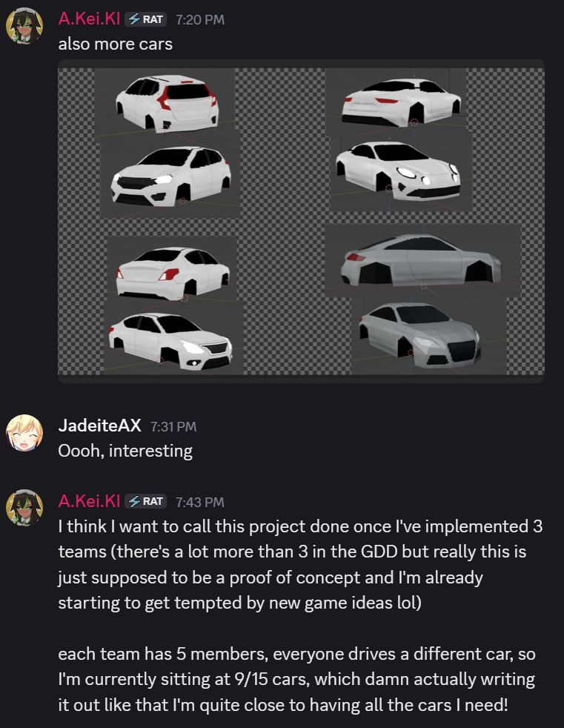This screenshot has height=728, width=564.
Task: Open the JadeiteAX username profile
Action: (x=99, y=426)
